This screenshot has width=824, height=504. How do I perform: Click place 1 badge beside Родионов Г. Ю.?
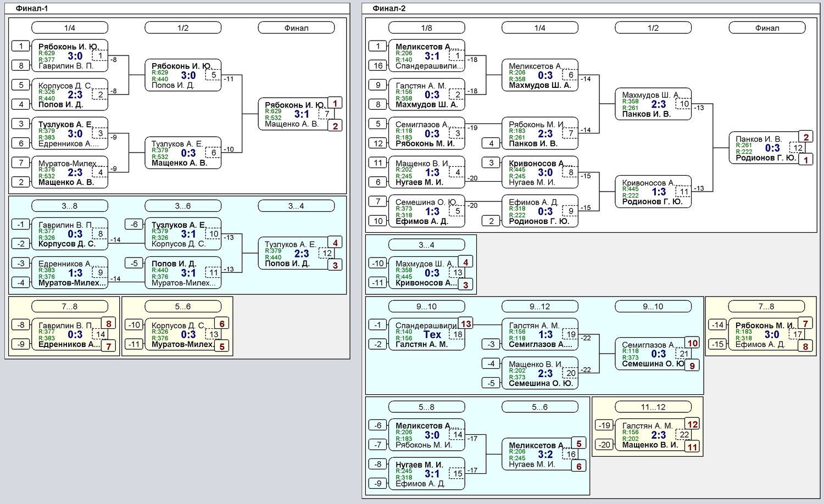[x=806, y=160]
